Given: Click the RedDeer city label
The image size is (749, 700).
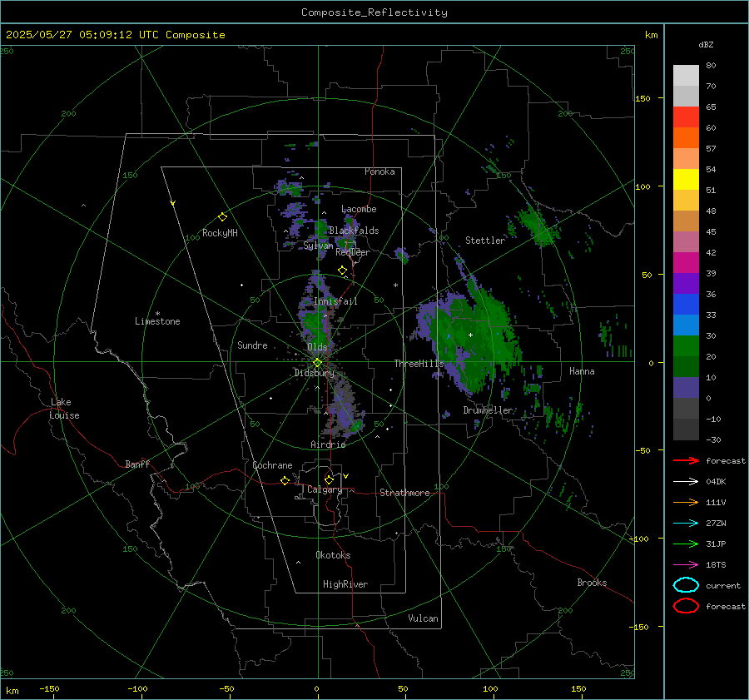Looking at the screenshot, I should coord(353,252).
